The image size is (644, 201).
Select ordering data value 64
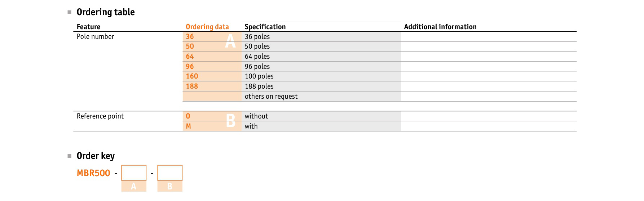coord(190,57)
